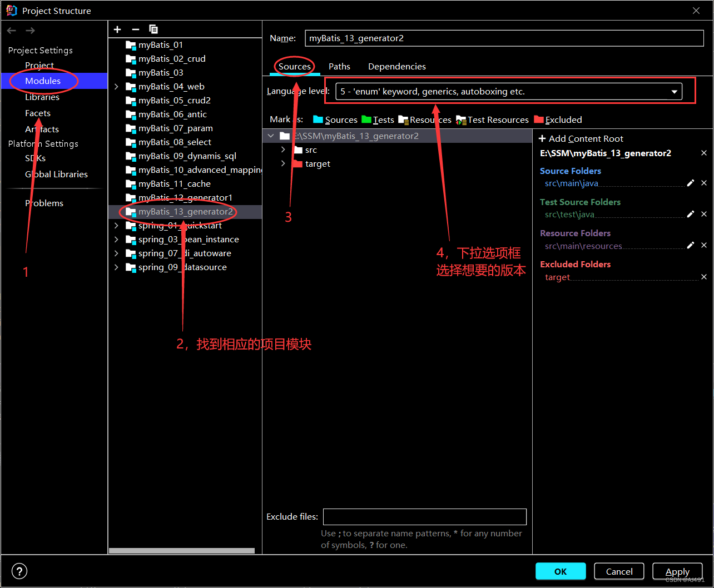
Task: Select the Test Resources mark-as icon
Action: click(461, 119)
